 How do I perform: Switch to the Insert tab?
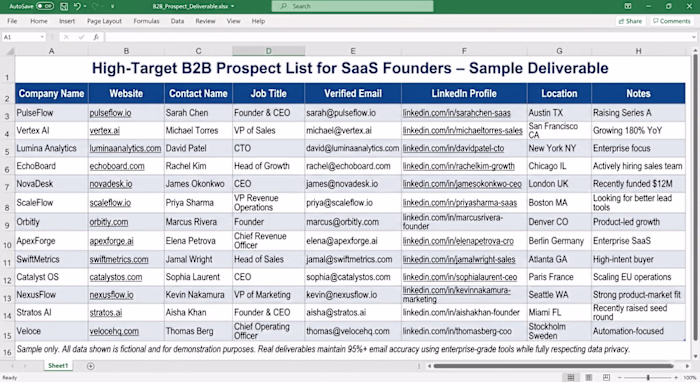(67, 21)
